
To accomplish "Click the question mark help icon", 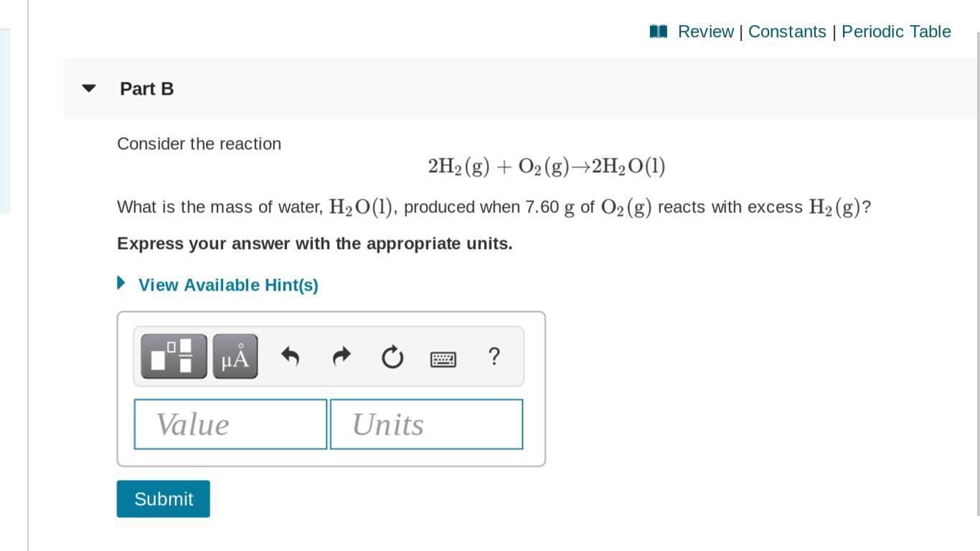I will click(494, 356).
